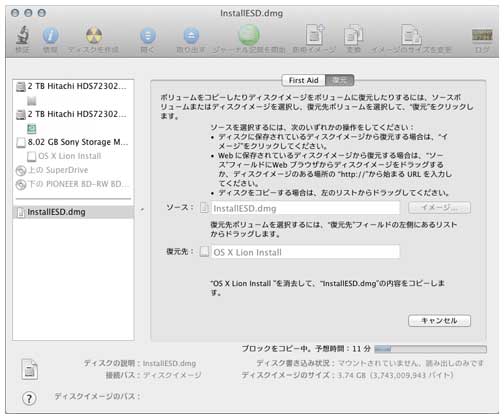Click the block copy progress bar
Image resolution: width=504 pixels, height=419 pixels.
point(430,349)
